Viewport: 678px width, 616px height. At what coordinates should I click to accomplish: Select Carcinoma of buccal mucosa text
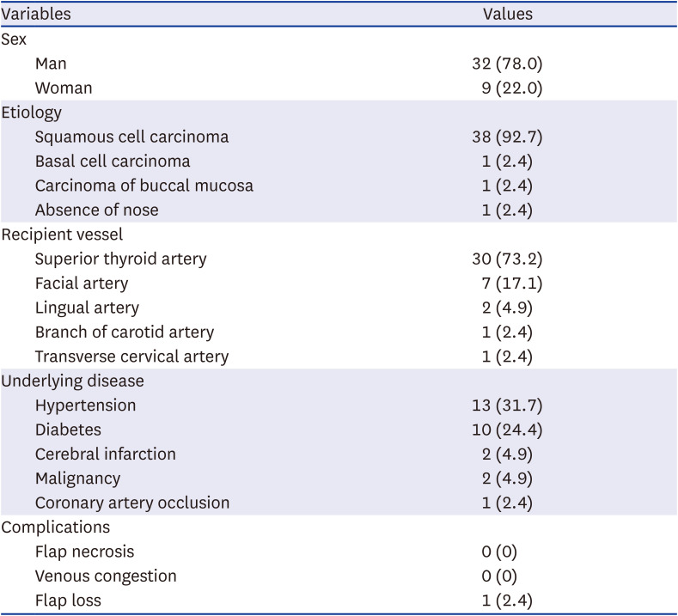tap(144, 186)
